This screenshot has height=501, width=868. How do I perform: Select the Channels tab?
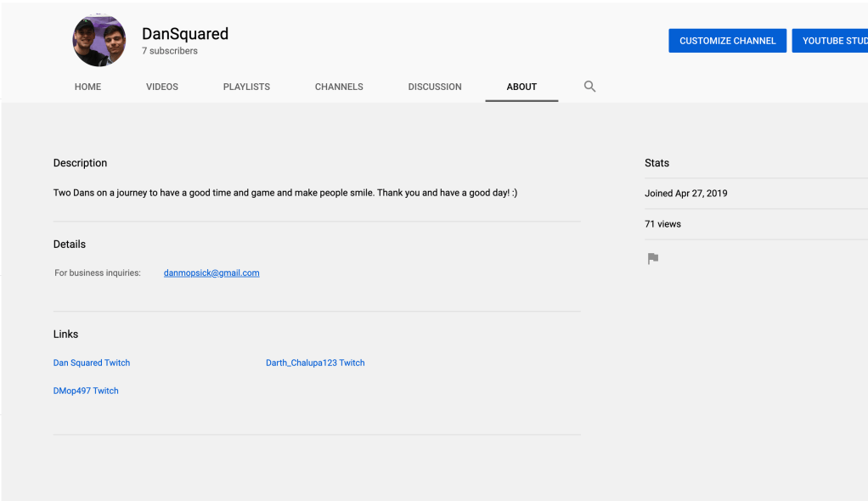pos(339,87)
